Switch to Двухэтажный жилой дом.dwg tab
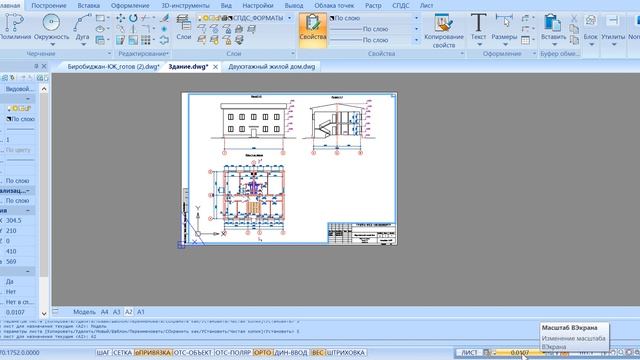640x360 pixels. coord(271,67)
